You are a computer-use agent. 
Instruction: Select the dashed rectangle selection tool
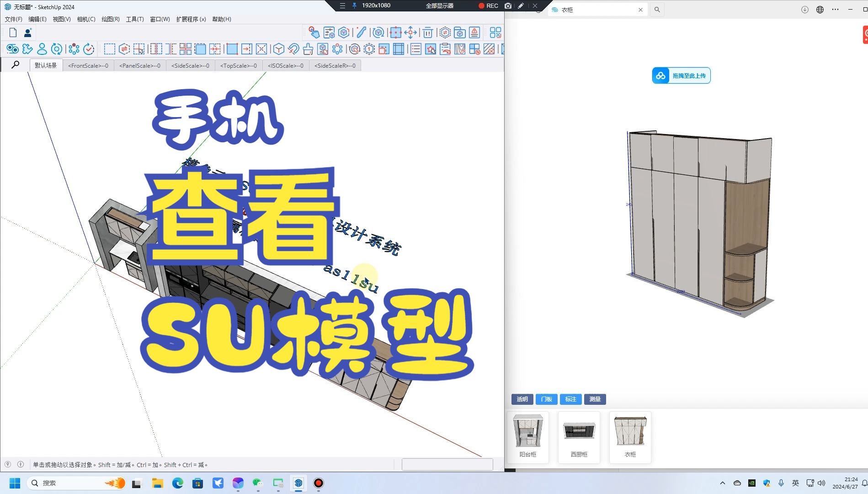coord(110,49)
